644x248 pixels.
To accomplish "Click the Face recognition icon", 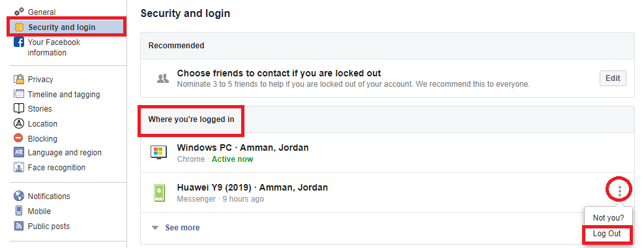I will (x=19, y=167).
